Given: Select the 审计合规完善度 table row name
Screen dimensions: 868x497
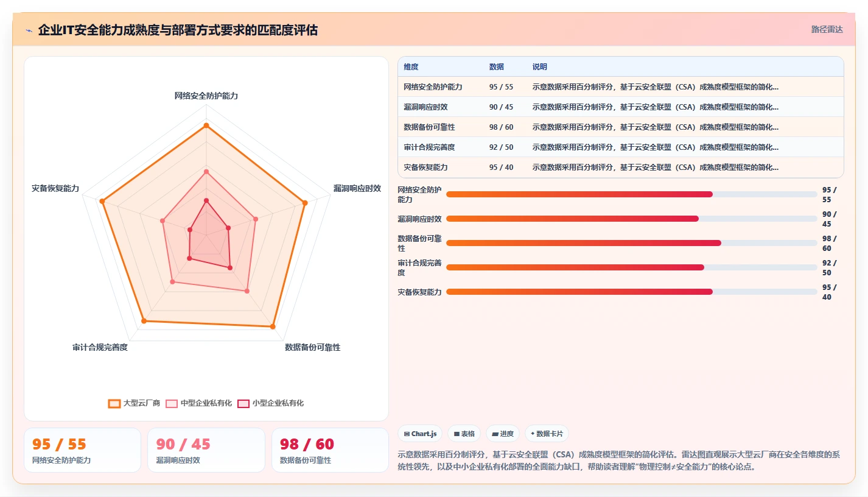Looking at the screenshot, I should (x=429, y=147).
